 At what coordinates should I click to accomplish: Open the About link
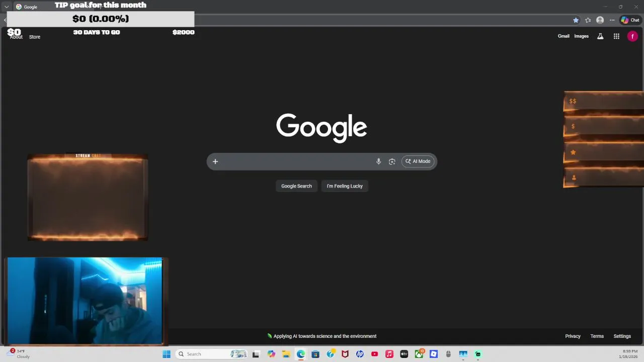click(x=16, y=37)
